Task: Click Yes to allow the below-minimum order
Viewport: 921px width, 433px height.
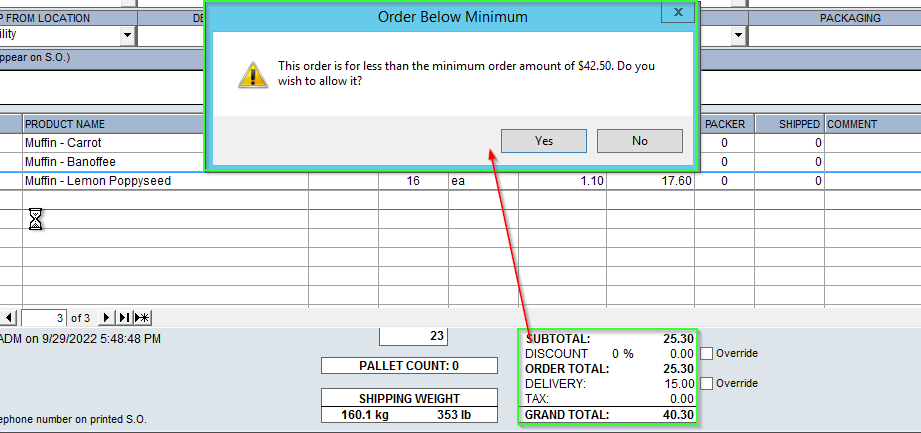Action: (x=543, y=141)
